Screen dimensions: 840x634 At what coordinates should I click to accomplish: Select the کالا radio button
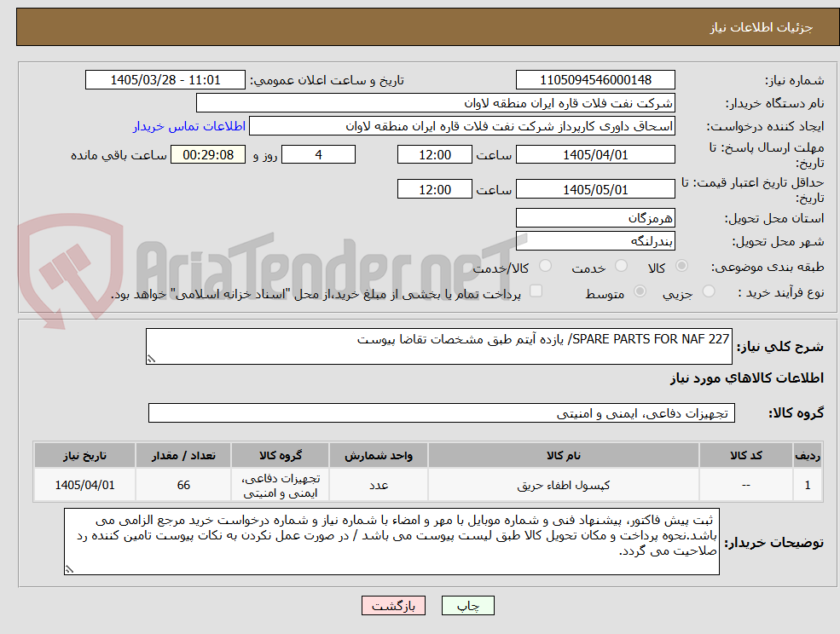tap(682, 266)
